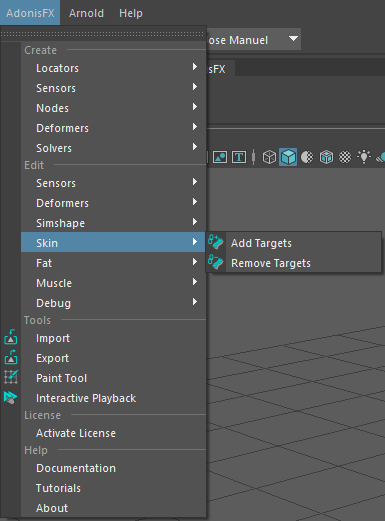Enable wireframe cube display icon
Screen dimensions: 385x521
269,157
